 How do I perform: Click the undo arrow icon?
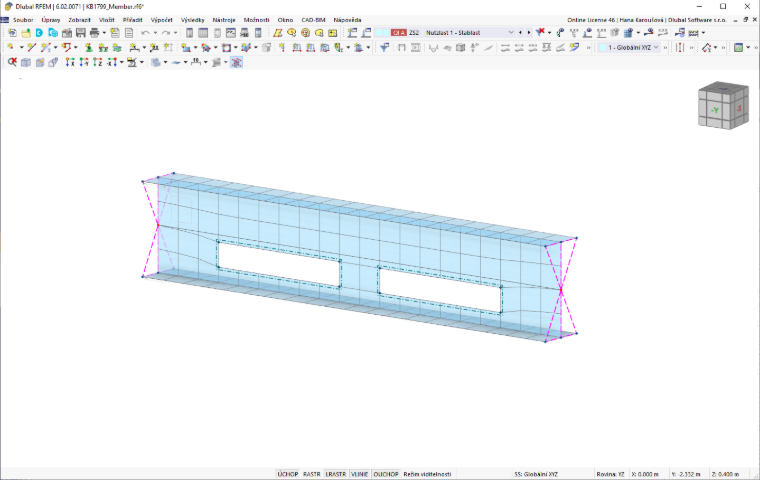pos(145,32)
